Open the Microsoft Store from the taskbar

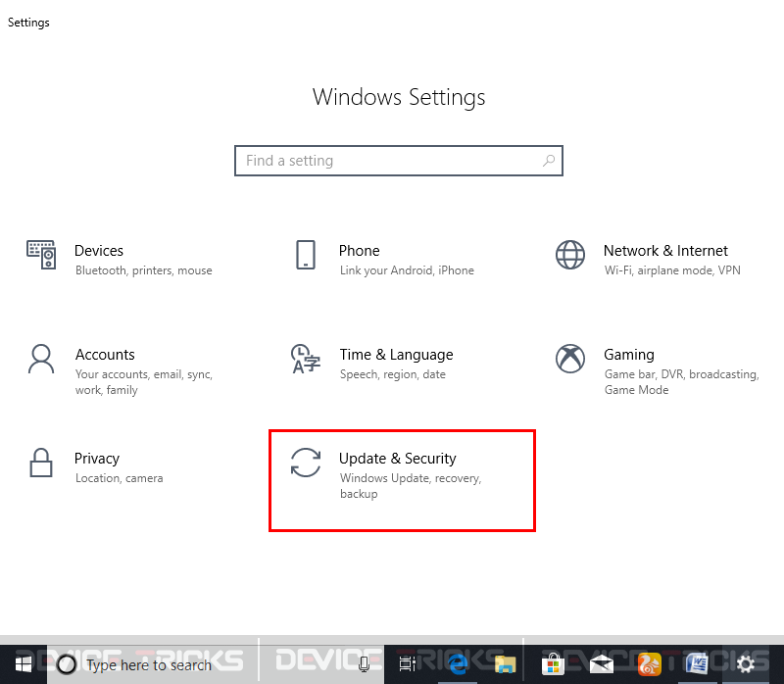pyautogui.click(x=552, y=664)
